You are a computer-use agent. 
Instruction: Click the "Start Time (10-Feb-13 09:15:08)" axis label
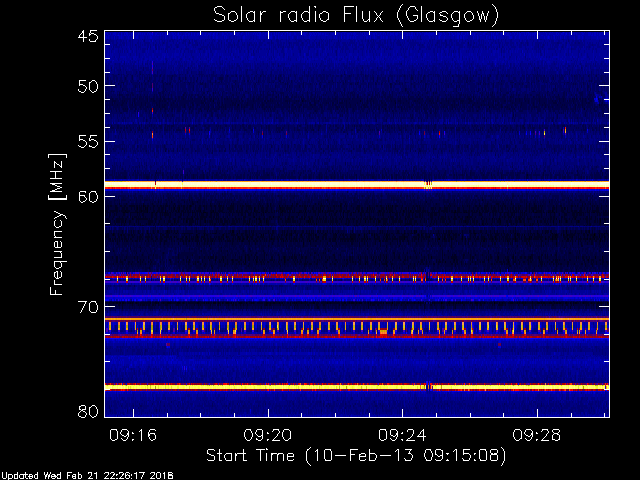pyautogui.click(x=356, y=455)
